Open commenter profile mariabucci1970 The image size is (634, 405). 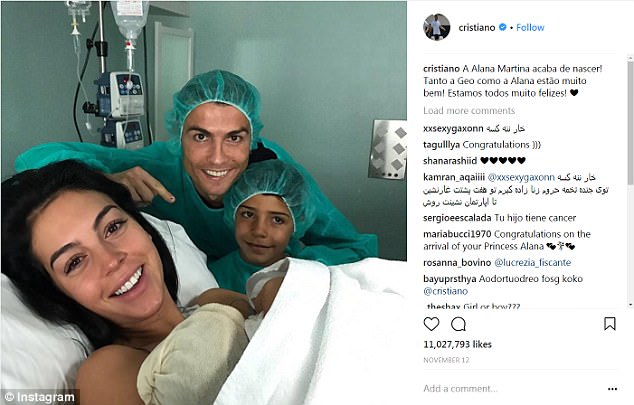point(457,234)
